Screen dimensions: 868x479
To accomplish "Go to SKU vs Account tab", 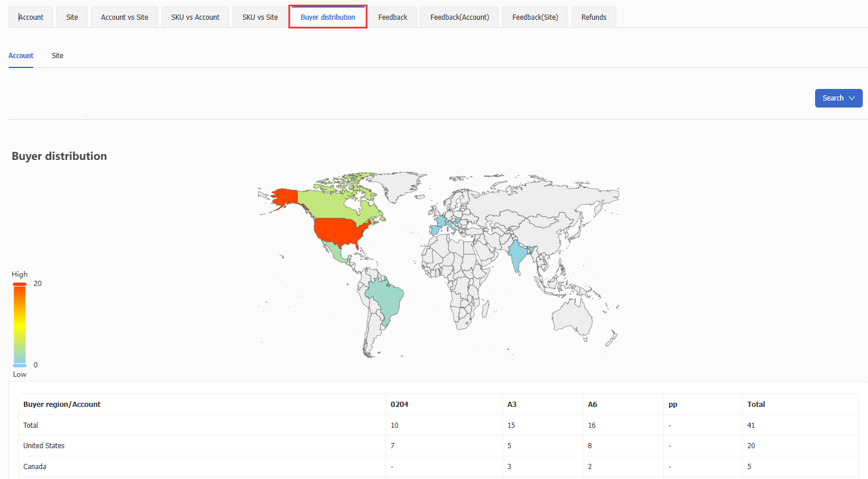I will [x=195, y=17].
